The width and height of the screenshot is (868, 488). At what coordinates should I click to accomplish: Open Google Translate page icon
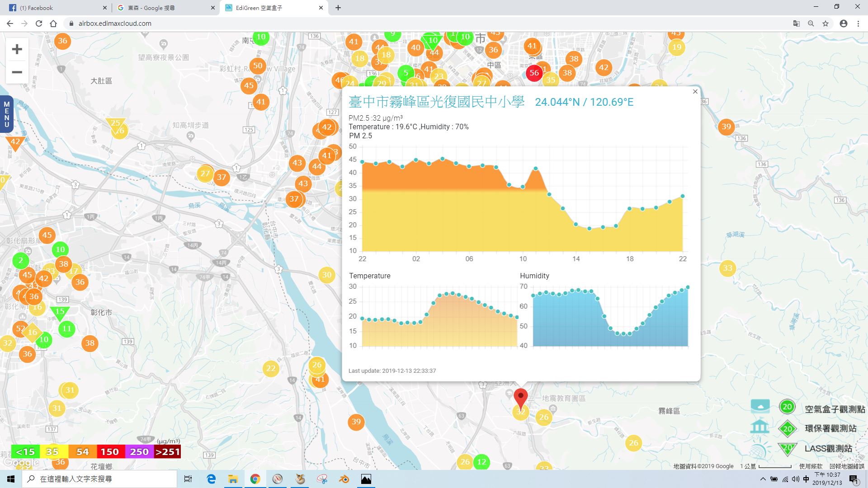tap(797, 23)
